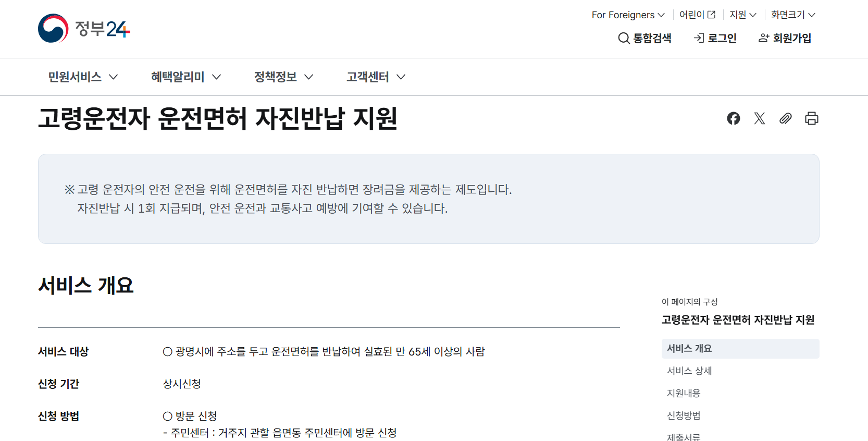Jump to 서비스 상세 section
Image resolution: width=868 pixels, height=441 pixels.
[689, 371]
